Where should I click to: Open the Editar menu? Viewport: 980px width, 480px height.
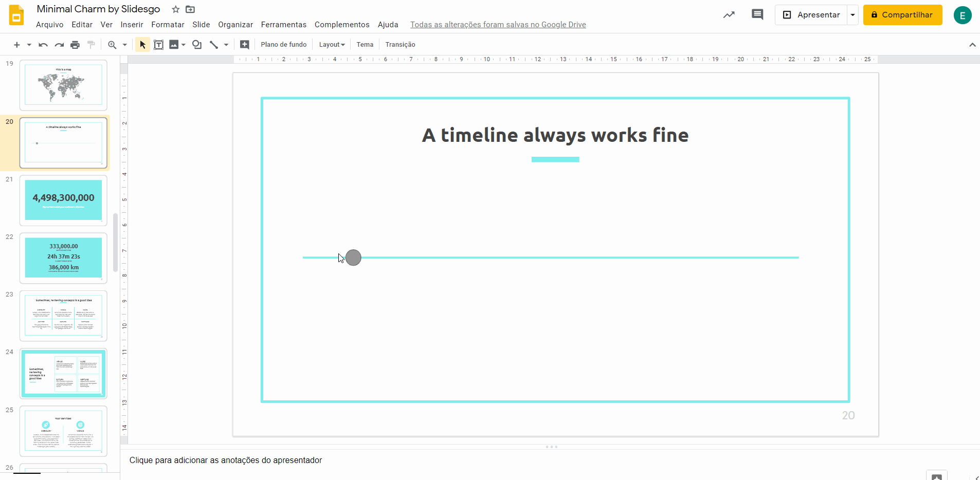[82, 25]
